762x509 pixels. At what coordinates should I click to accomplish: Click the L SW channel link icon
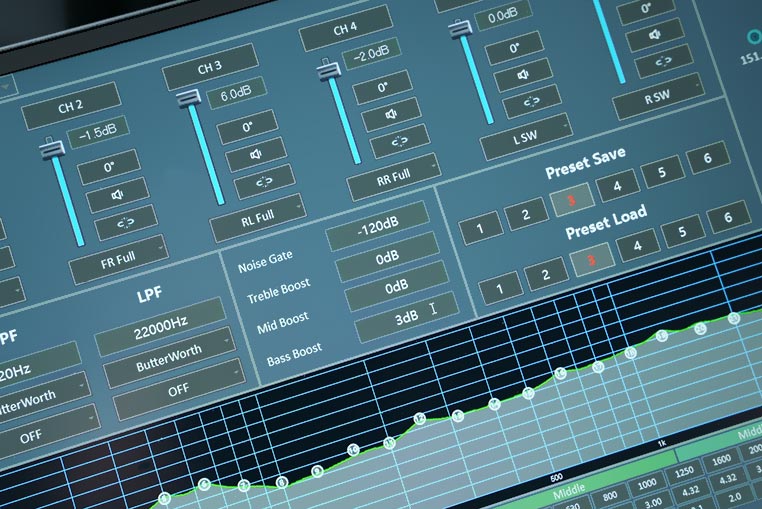coord(531,102)
